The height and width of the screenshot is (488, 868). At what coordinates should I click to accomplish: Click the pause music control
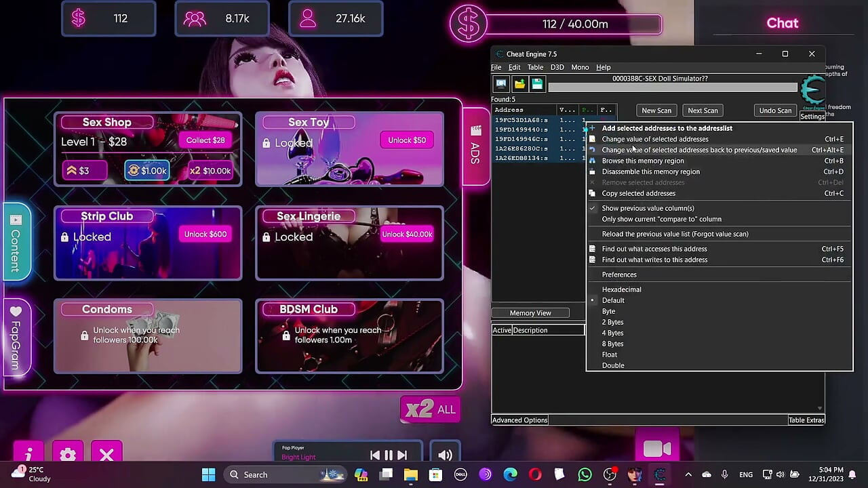pos(389,455)
